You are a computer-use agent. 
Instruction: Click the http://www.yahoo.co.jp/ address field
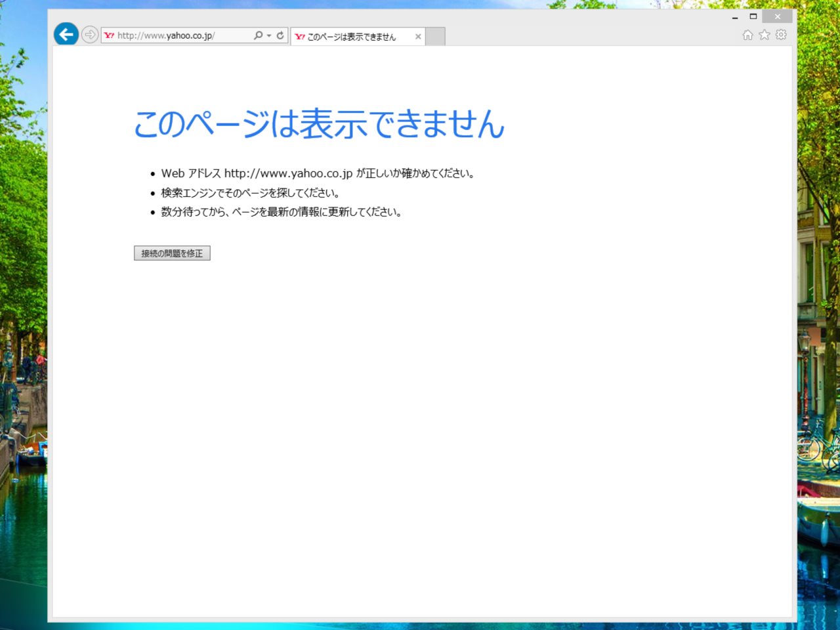click(x=174, y=35)
